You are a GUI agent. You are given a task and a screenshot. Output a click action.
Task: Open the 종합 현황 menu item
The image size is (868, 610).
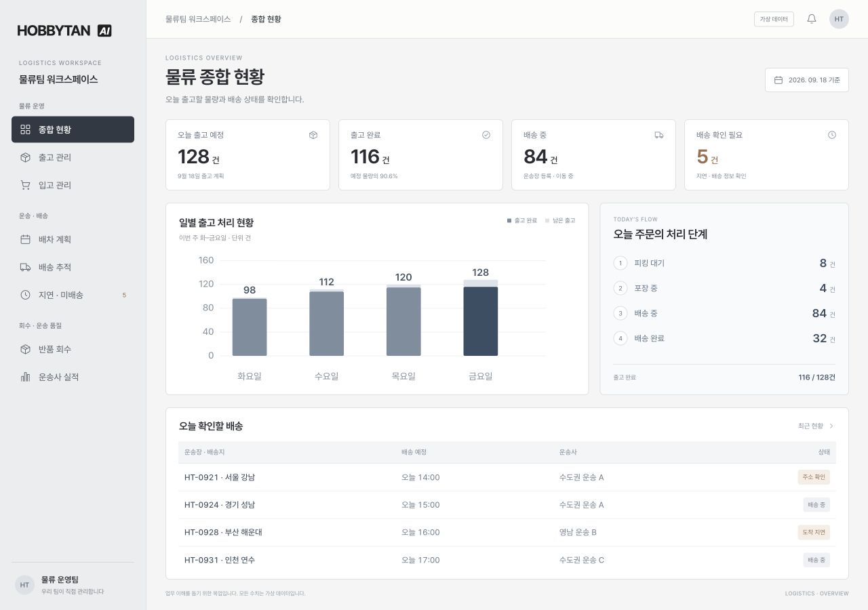click(x=73, y=129)
